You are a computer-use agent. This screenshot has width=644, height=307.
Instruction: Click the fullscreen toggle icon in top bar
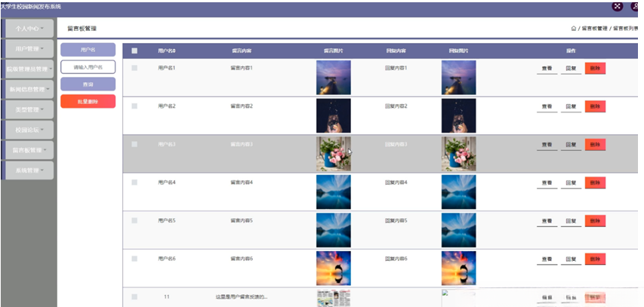coord(618,6)
